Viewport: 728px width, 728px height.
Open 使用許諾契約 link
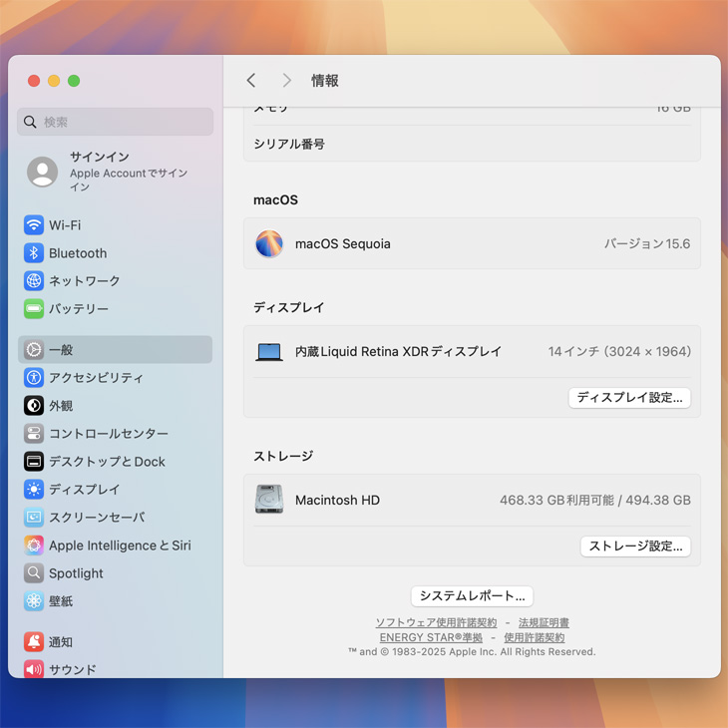[x=535, y=637]
